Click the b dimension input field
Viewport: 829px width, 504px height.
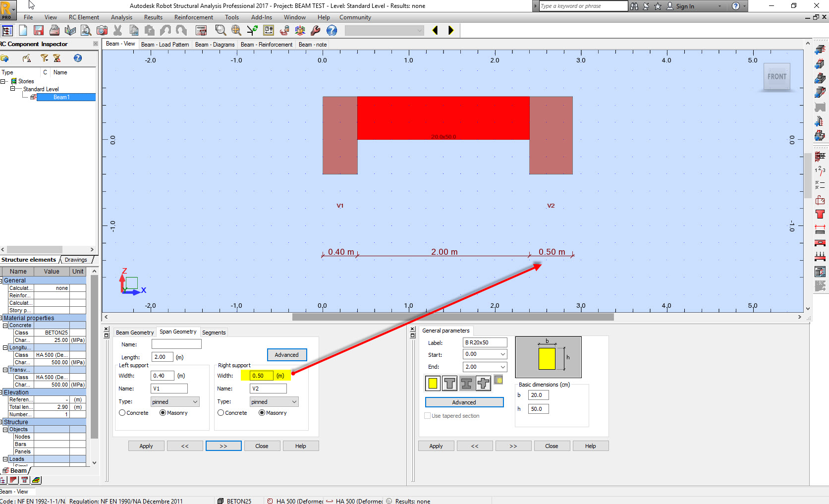click(539, 395)
